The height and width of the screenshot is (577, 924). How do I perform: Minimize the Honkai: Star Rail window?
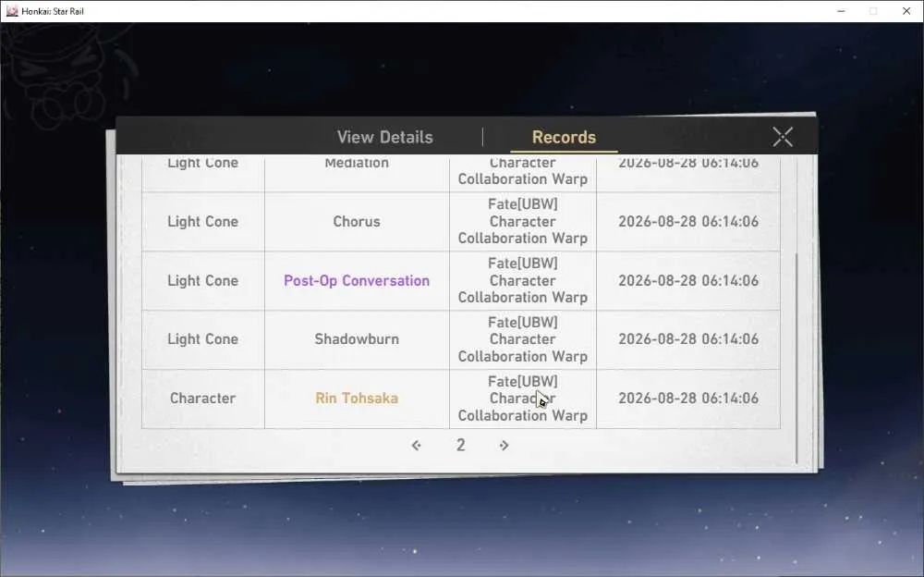click(x=842, y=11)
